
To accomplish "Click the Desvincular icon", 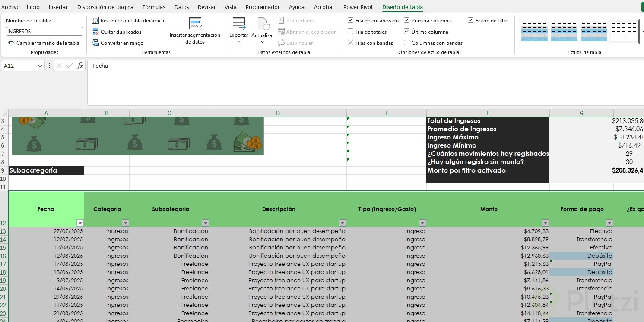I will pos(281,43).
